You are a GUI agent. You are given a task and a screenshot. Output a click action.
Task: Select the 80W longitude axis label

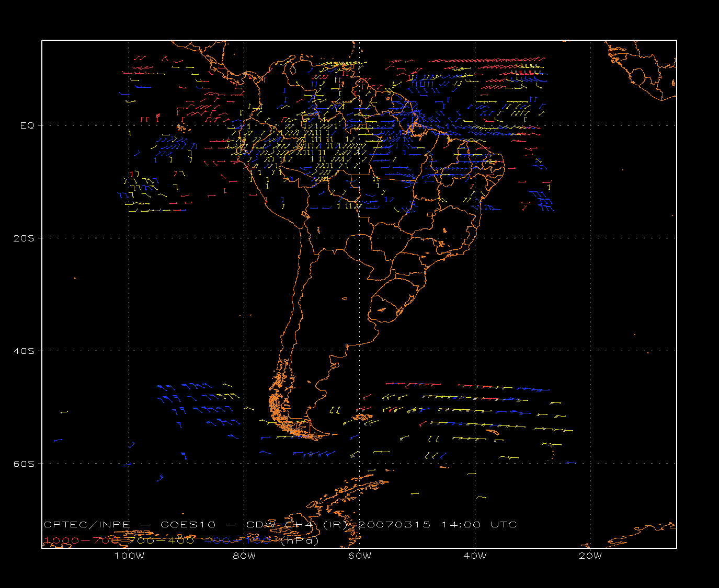[244, 556]
